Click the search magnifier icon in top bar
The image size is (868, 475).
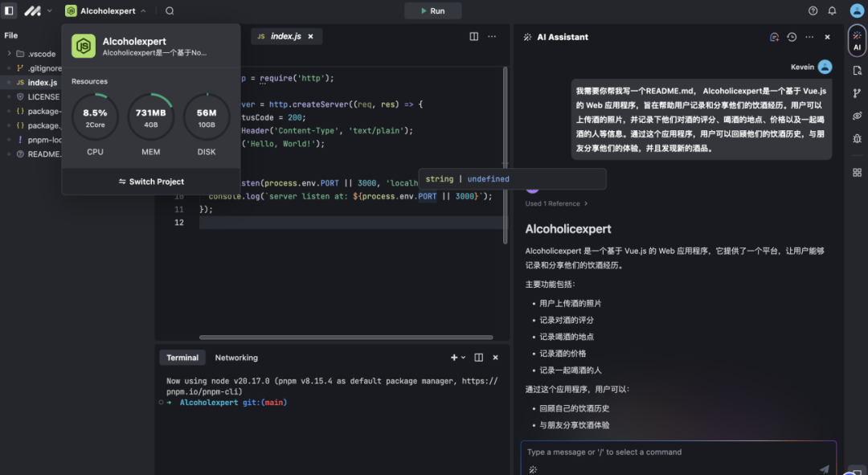click(x=170, y=11)
